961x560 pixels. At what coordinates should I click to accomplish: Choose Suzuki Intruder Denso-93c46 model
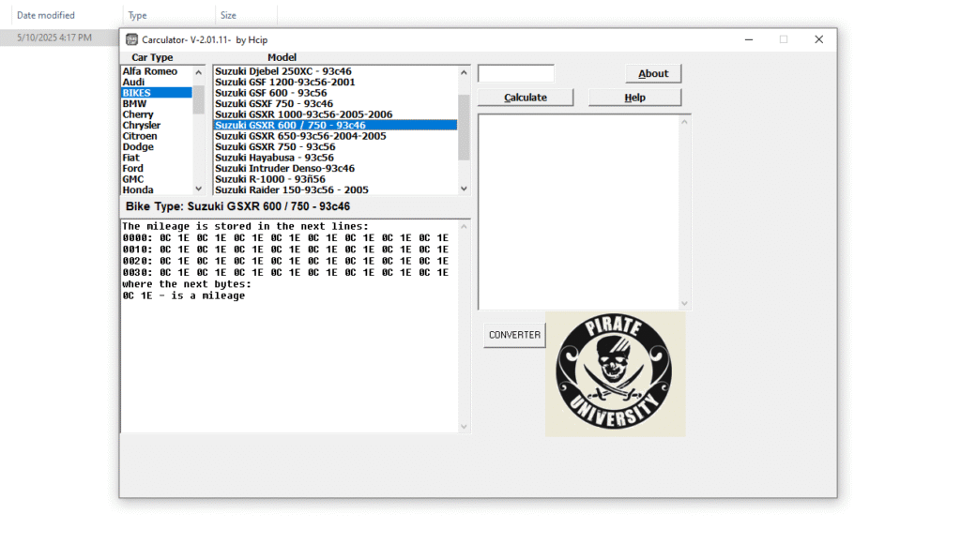pyautogui.click(x=284, y=169)
